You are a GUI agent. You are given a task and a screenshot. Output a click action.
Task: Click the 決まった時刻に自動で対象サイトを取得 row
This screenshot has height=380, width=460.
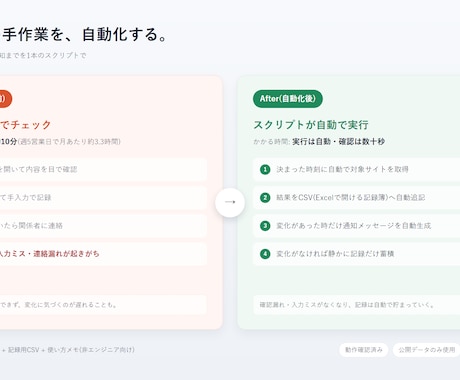(x=356, y=169)
